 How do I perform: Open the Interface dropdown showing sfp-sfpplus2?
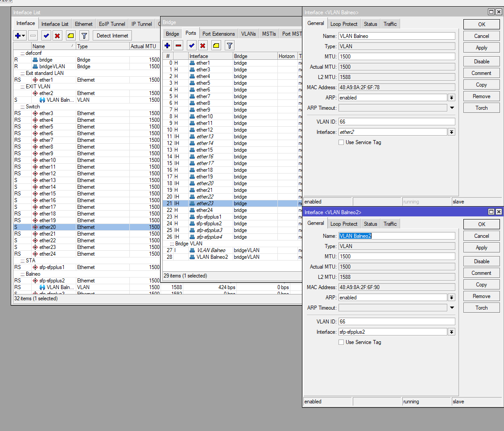point(451,332)
